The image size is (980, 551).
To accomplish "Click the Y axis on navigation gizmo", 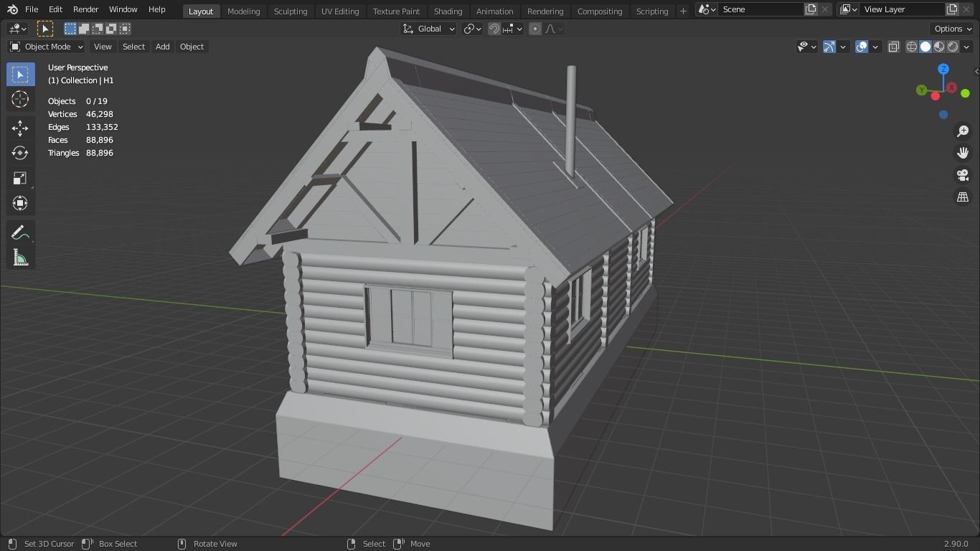I will 921,90.
